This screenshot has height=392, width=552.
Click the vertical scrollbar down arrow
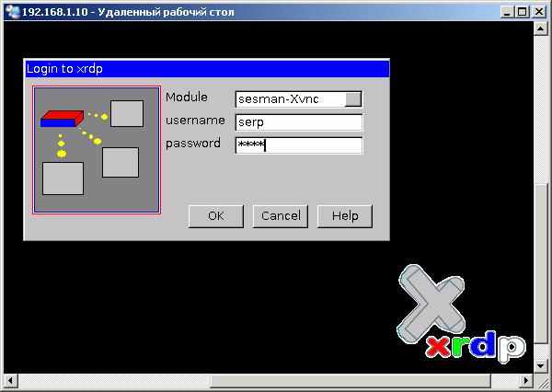tap(540, 365)
